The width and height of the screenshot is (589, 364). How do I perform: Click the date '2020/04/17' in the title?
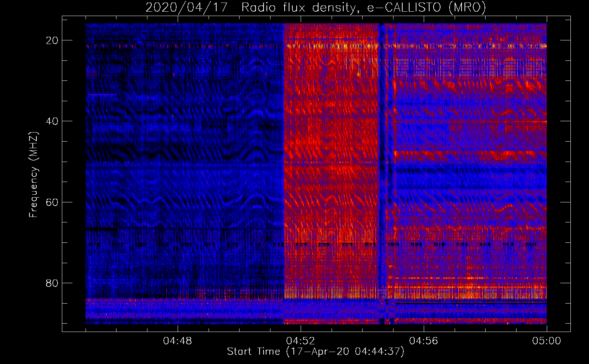click(x=187, y=7)
